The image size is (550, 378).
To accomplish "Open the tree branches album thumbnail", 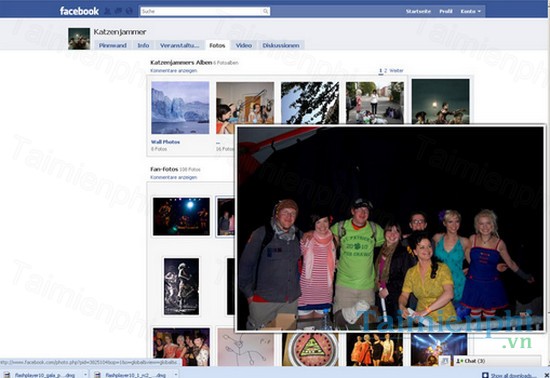I will (x=310, y=103).
